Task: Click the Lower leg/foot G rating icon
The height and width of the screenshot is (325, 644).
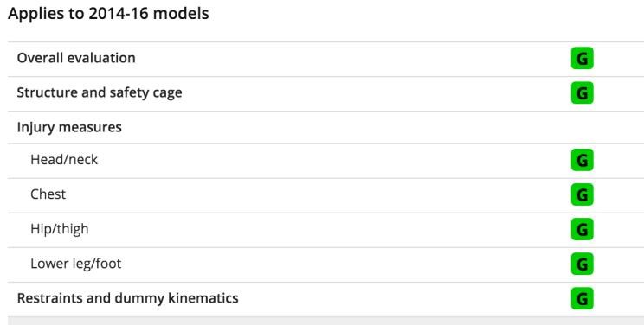Action: click(x=582, y=264)
